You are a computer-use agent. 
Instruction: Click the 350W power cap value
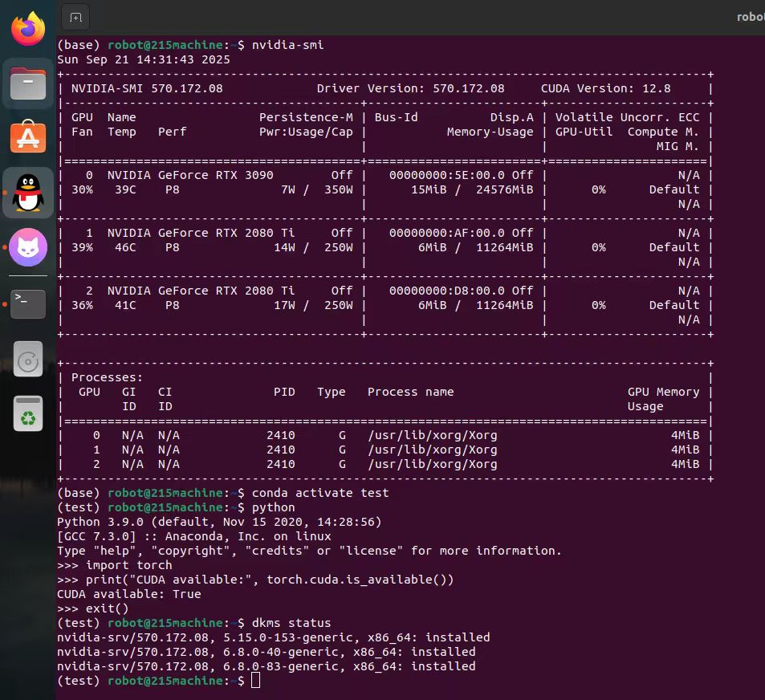coord(338,189)
